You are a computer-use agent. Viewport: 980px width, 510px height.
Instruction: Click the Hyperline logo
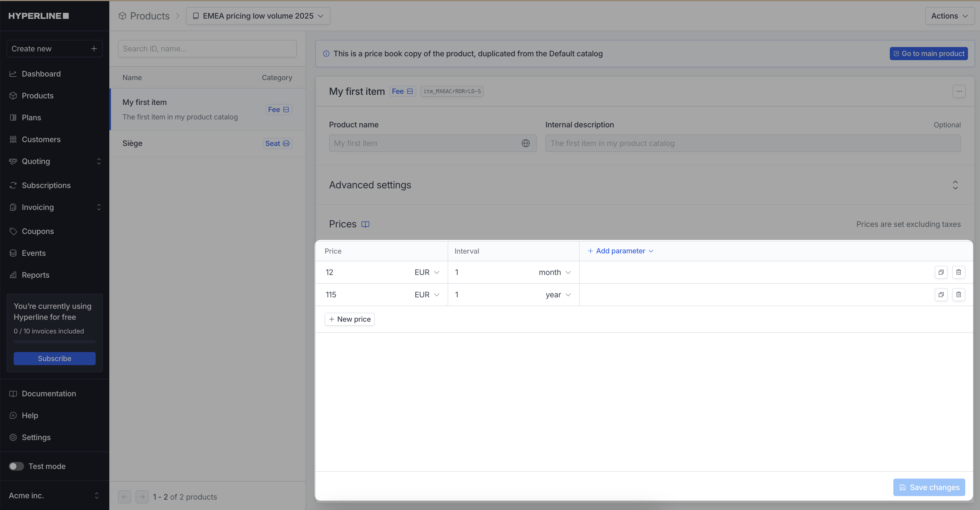click(x=39, y=16)
